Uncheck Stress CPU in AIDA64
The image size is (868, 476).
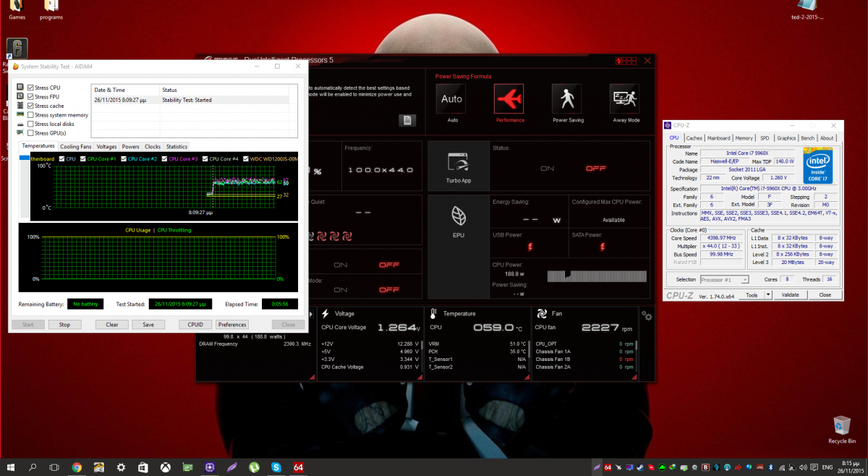pyautogui.click(x=30, y=88)
